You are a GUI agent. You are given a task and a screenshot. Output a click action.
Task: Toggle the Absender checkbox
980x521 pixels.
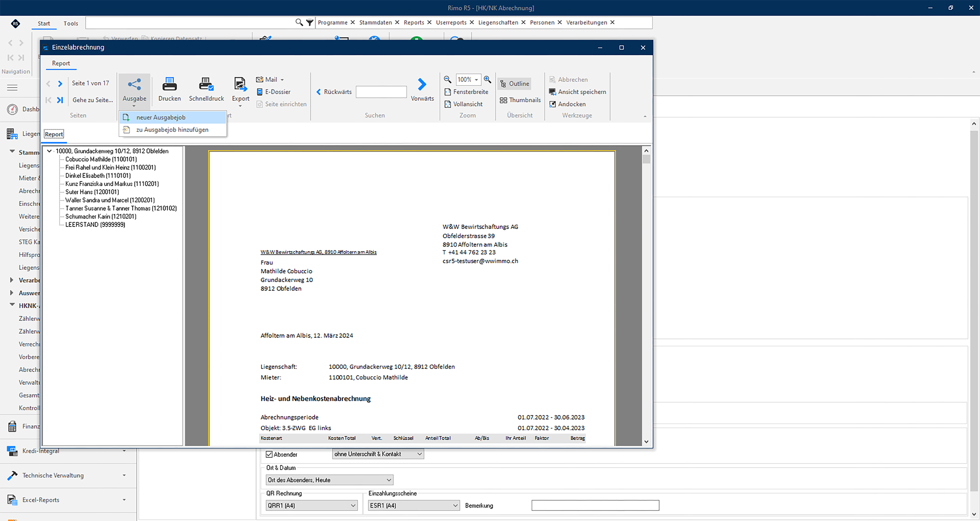pos(269,455)
